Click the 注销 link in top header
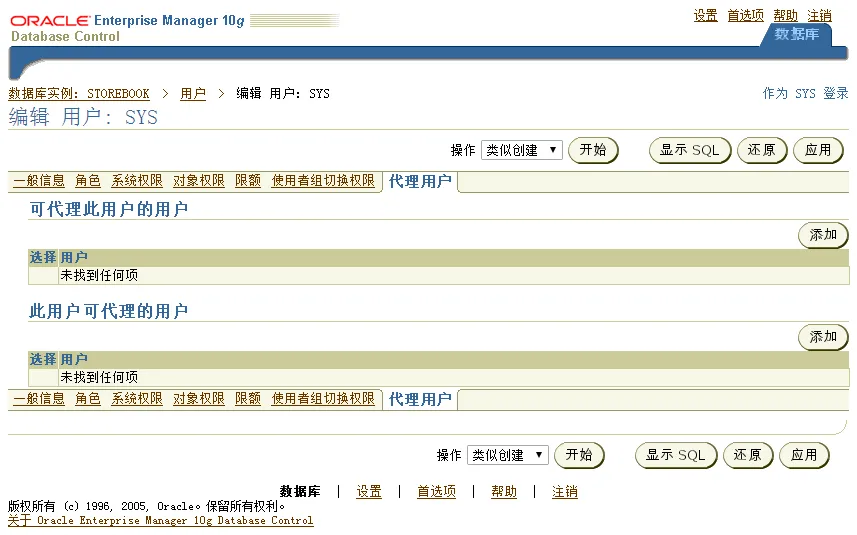 (819, 15)
